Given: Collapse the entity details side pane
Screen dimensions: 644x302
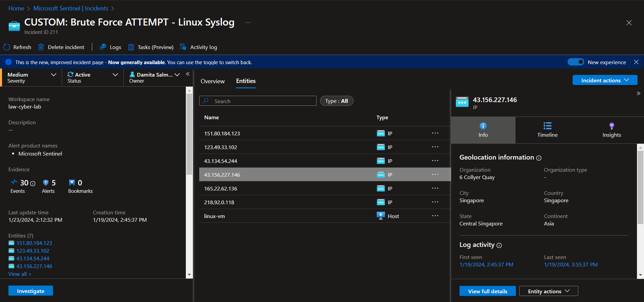Looking at the screenshot, I should (x=638, y=93).
